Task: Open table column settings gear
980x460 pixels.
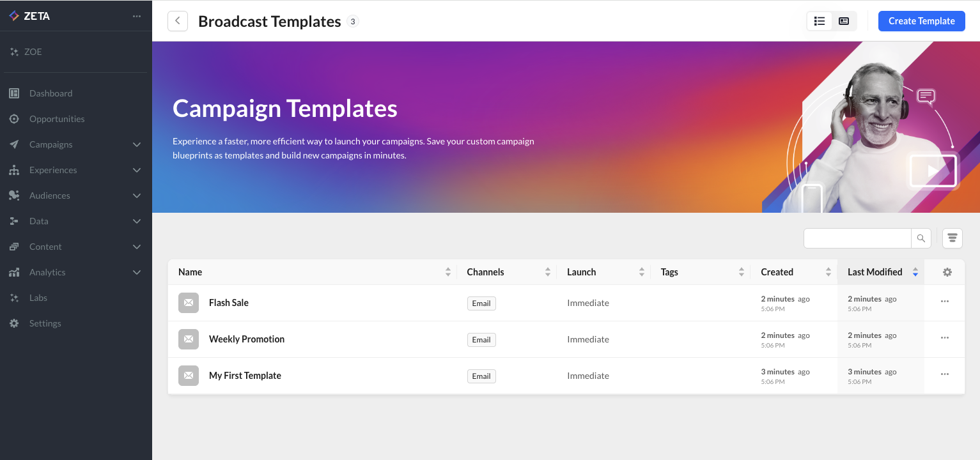Action: tap(947, 272)
